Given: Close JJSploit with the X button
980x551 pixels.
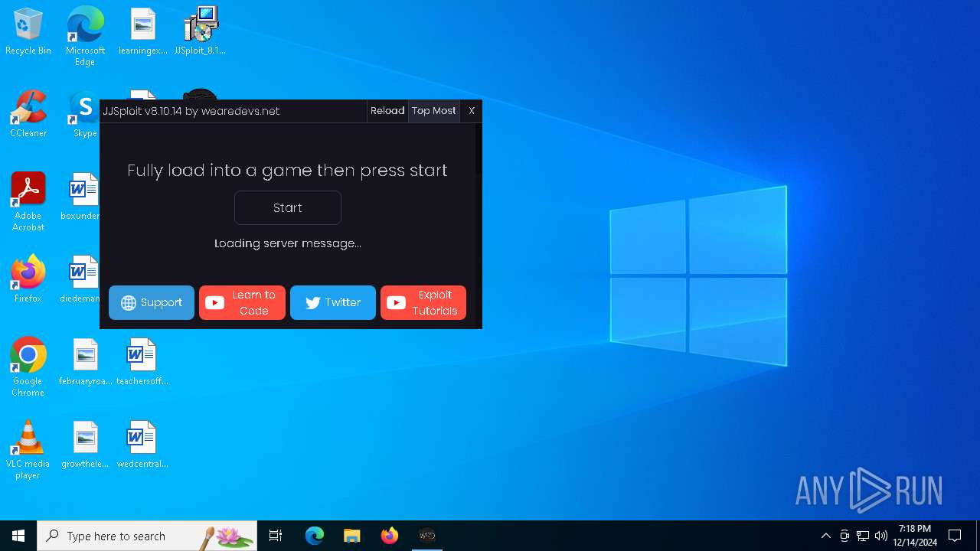Looking at the screenshot, I should (x=472, y=111).
